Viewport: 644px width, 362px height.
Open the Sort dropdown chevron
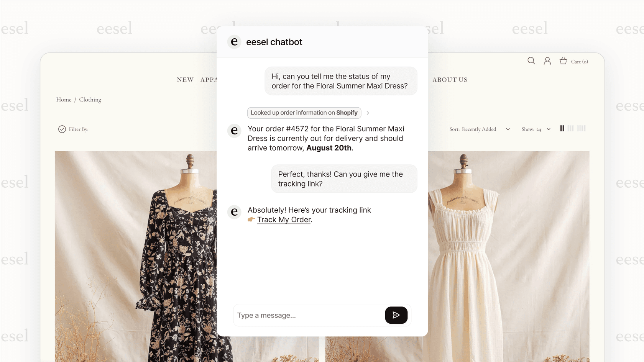tap(508, 129)
